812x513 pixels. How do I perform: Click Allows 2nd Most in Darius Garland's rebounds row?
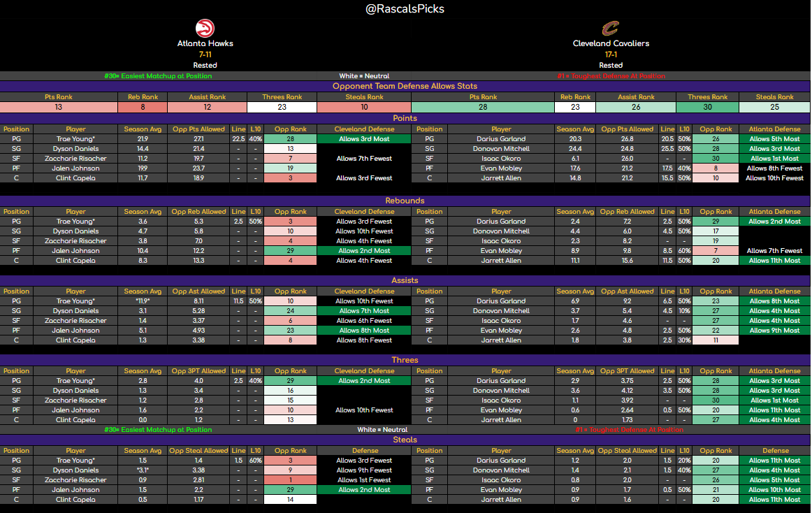775,222
